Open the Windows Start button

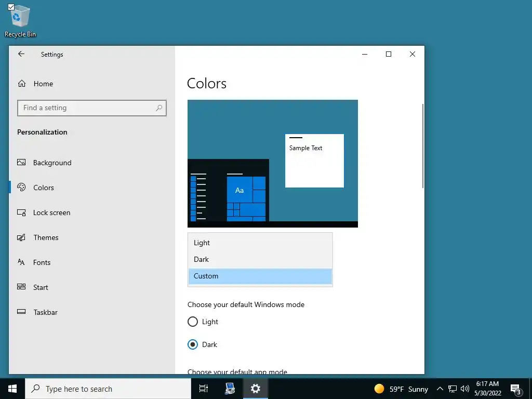tap(12, 389)
